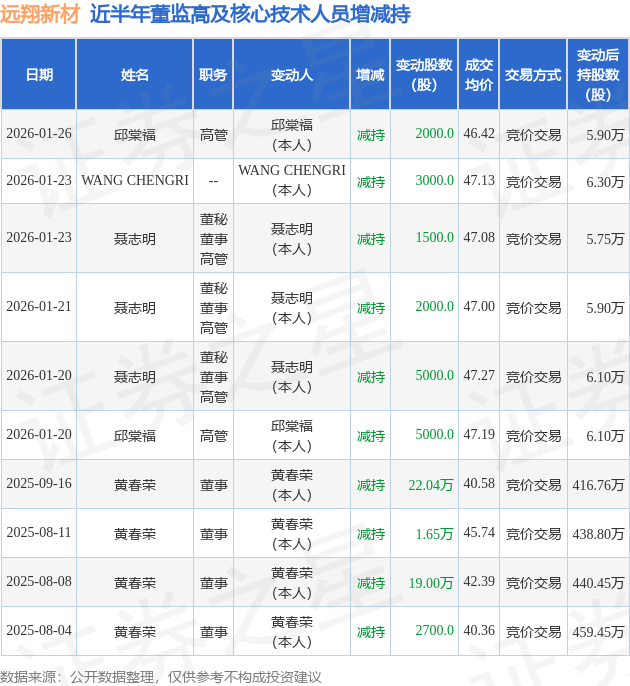630x686 pixels.
Task: Select the date cell 2025-08-08
Action: (39, 581)
